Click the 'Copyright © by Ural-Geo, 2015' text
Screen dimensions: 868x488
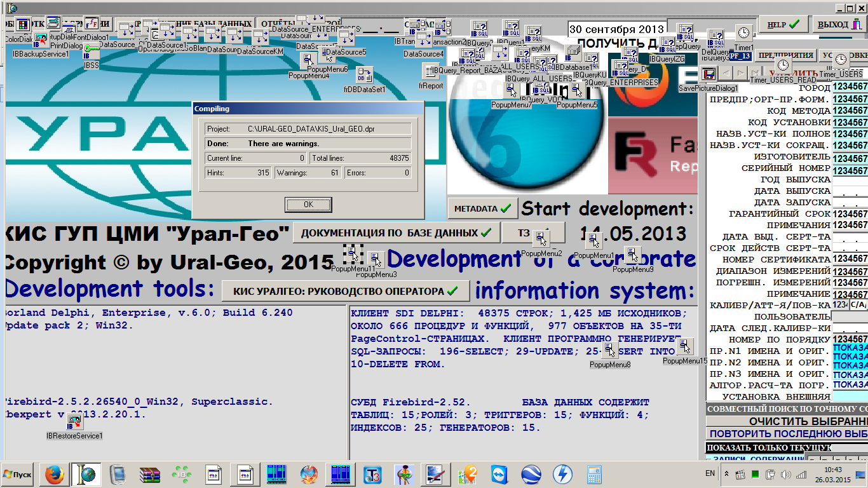pos(168,262)
